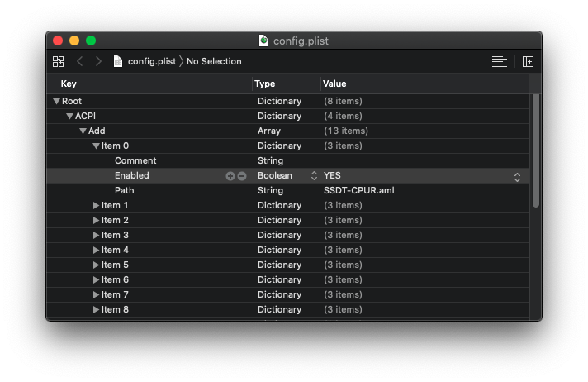Click the Key column header

[x=69, y=84]
